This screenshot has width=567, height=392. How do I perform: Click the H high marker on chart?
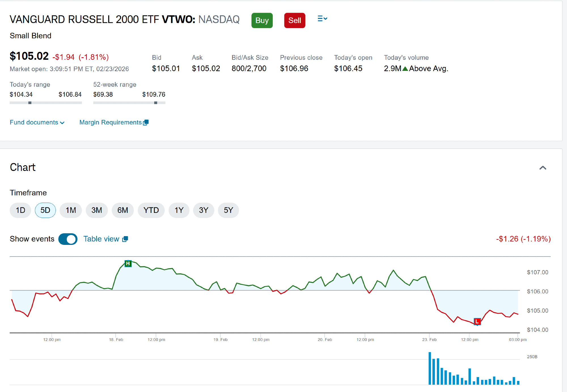(x=128, y=264)
